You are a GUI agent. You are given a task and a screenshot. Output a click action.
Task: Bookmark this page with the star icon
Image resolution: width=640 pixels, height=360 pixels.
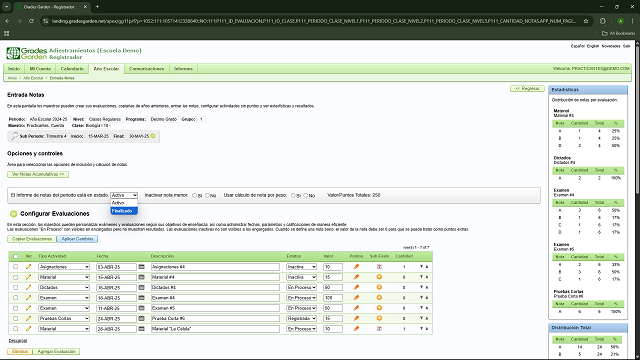[x=586, y=21]
